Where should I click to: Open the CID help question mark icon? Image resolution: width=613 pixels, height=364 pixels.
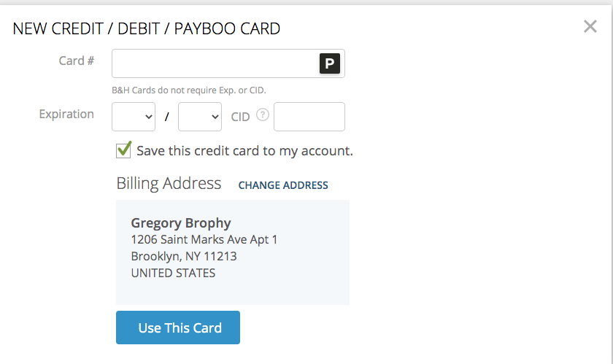pos(263,115)
